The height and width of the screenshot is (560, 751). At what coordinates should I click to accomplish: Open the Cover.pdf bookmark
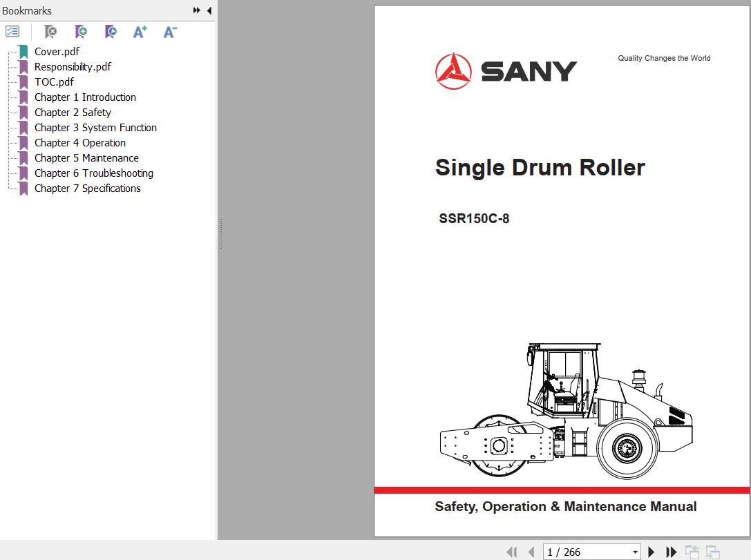tap(57, 51)
